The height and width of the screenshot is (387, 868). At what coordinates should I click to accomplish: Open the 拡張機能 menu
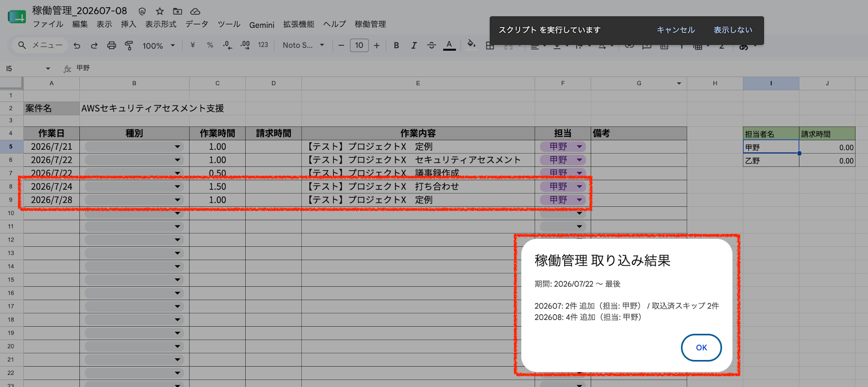(x=299, y=24)
